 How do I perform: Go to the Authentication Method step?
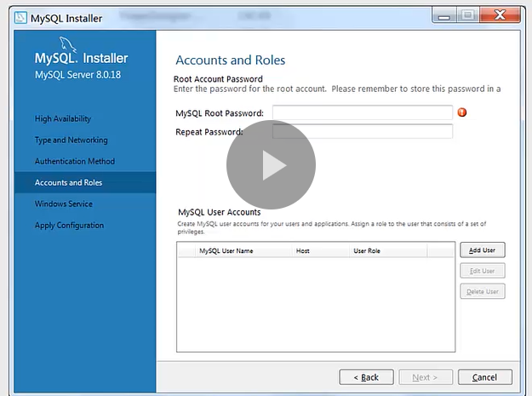(x=75, y=161)
